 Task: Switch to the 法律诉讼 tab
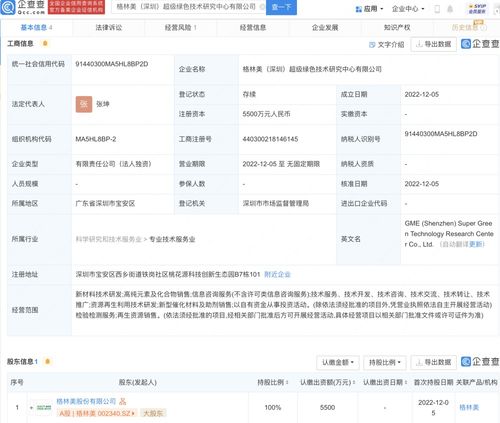pyautogui.click(x=109, y=28)
